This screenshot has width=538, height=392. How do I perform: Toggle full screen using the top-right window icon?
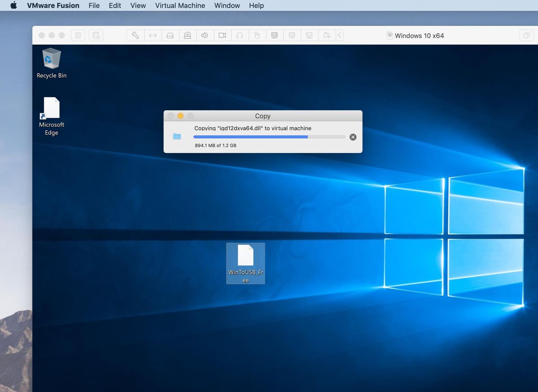click(526, 35)
